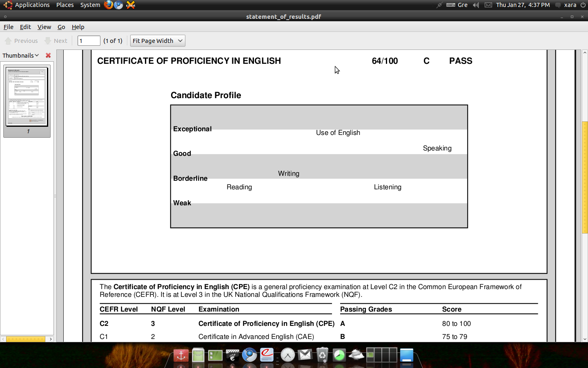The image size is (588, 368).
Task: Open the red anchor dock icon
Action: (x=181, y=355)
